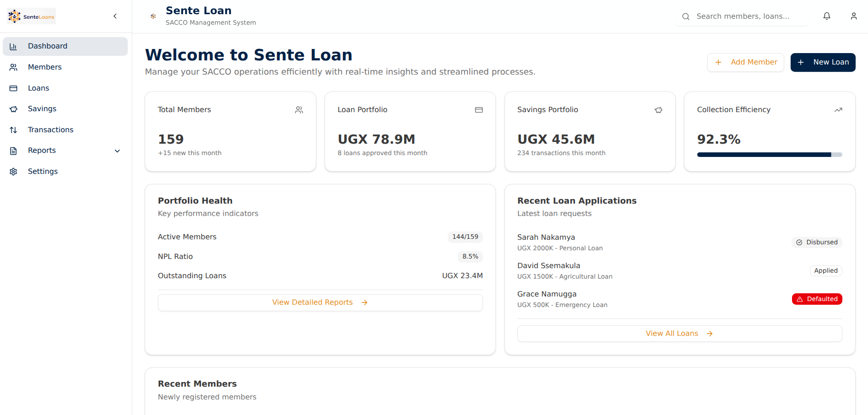Click the Settings gear icon
This screenshot has height=415, width=868.
(13, 171)
